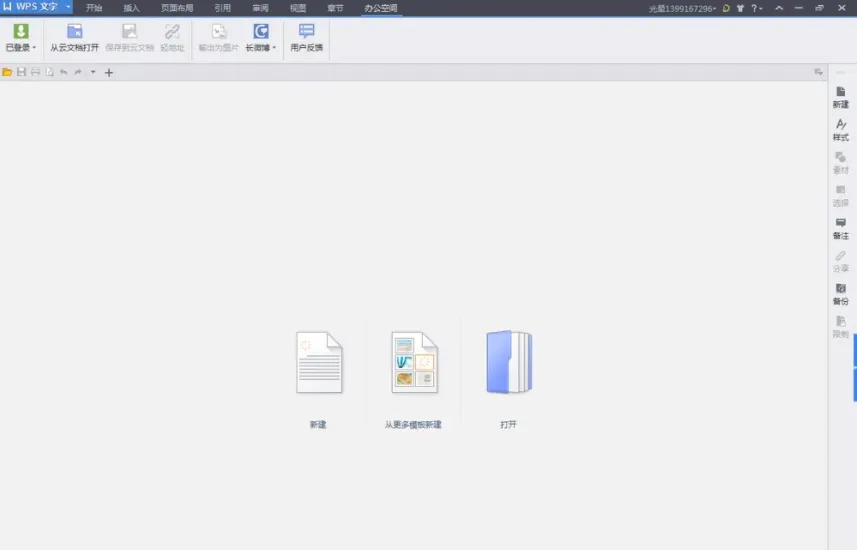
Task: Switch to the 审阅 ribbon tab
Action: [260, 8]
